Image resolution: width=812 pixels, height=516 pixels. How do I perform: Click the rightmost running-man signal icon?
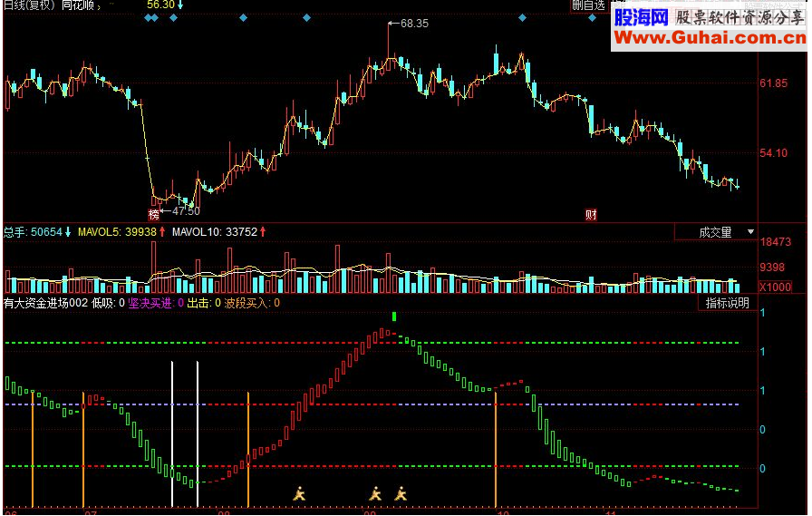pos(401,493)
